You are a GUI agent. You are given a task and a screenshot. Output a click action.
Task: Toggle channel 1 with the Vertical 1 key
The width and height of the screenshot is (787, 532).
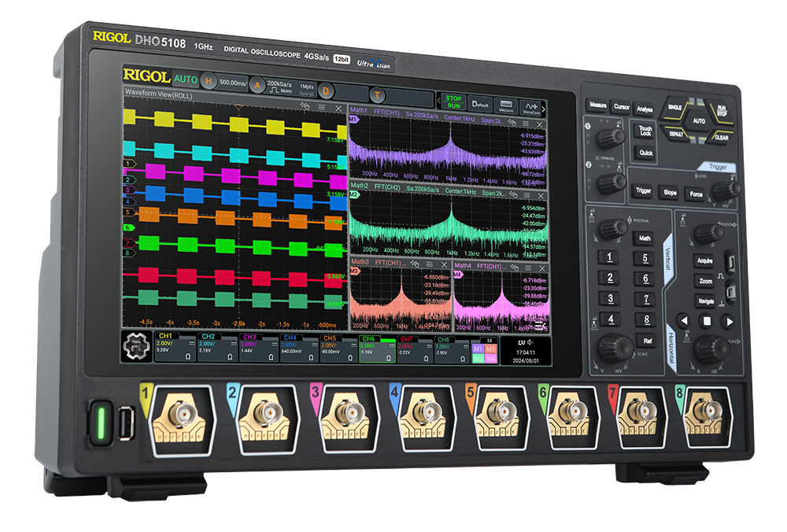[609, 257]
